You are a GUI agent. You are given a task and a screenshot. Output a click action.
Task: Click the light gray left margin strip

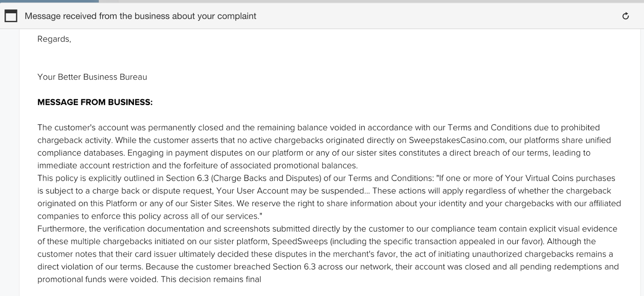click(x=9, y=163)
